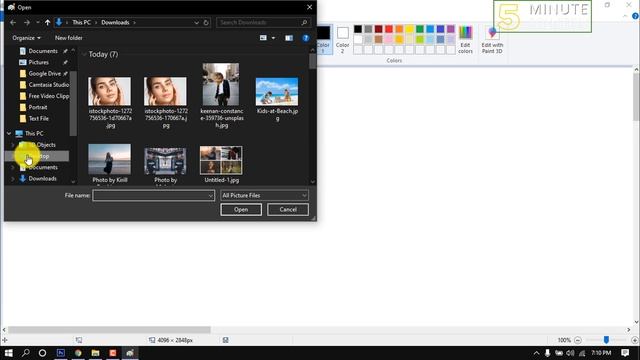Screen dimensions: 640x360
Task: Open the view options dropdown arrow
Action: pos(273,38)
